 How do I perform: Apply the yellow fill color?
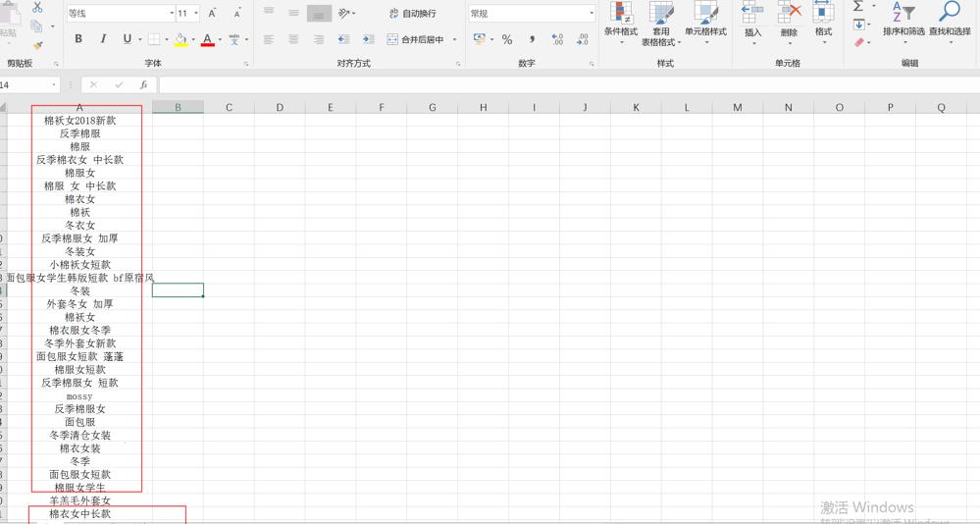coord(181,39)
